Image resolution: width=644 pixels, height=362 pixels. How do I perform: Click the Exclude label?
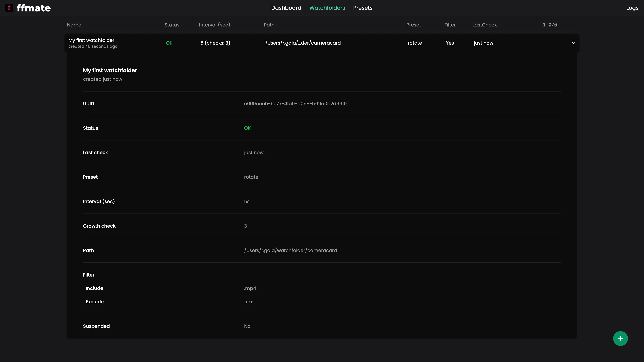point(94,302)
